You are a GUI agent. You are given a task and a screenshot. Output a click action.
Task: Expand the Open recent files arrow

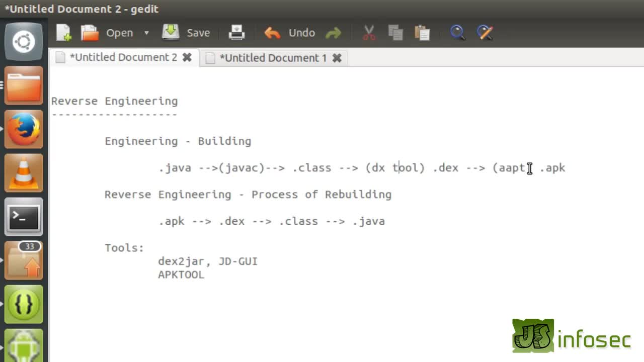(x=146, y=33)
